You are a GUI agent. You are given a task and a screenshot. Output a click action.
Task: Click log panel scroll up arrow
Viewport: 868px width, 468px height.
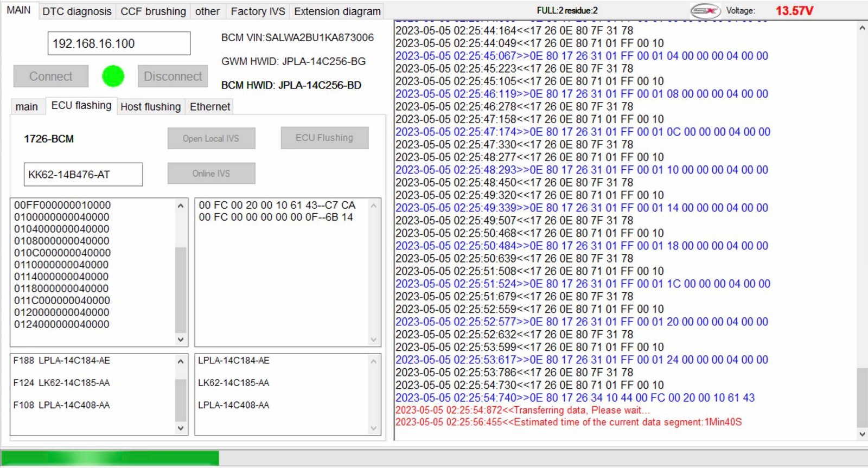pyautogui.click(x=862, y=28)
